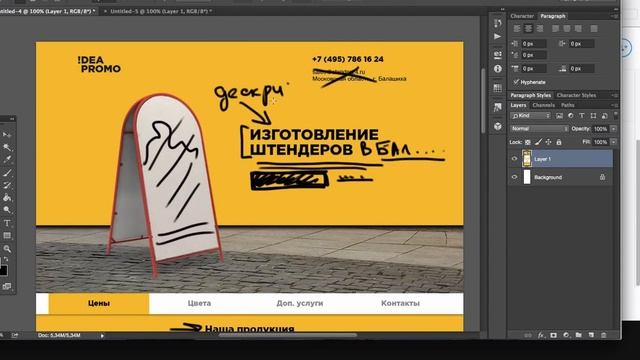Switch to Untitled-5 document tab

(161, 11)
